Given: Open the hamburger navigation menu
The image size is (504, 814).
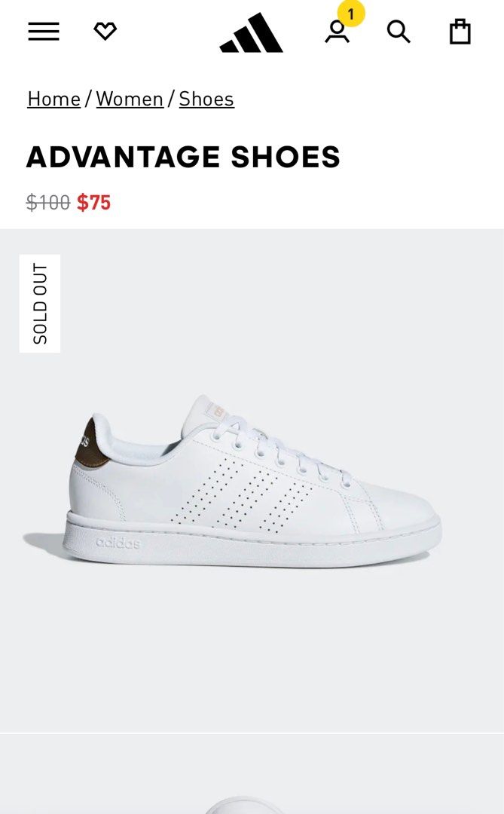Looking at the screenshot, I should click(x=44, y=32).
